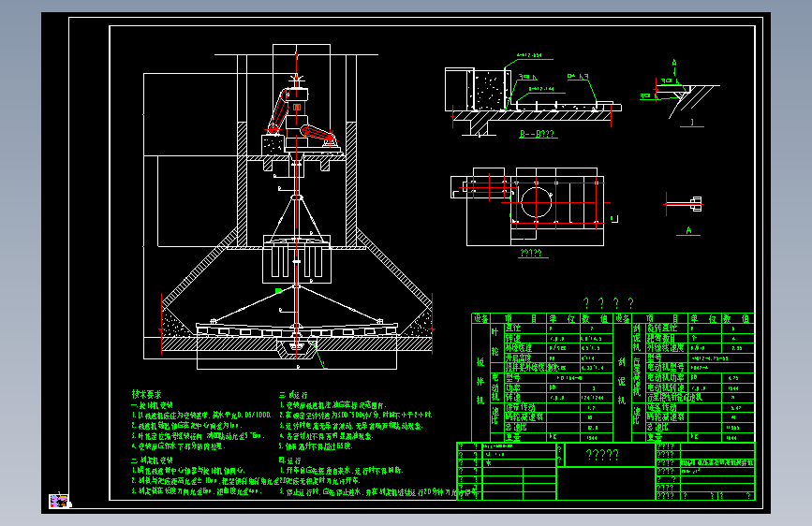Click the 技术要求 heading text
Screen dimensions: 812x526
pyautogui.click(x=146, y=394)
